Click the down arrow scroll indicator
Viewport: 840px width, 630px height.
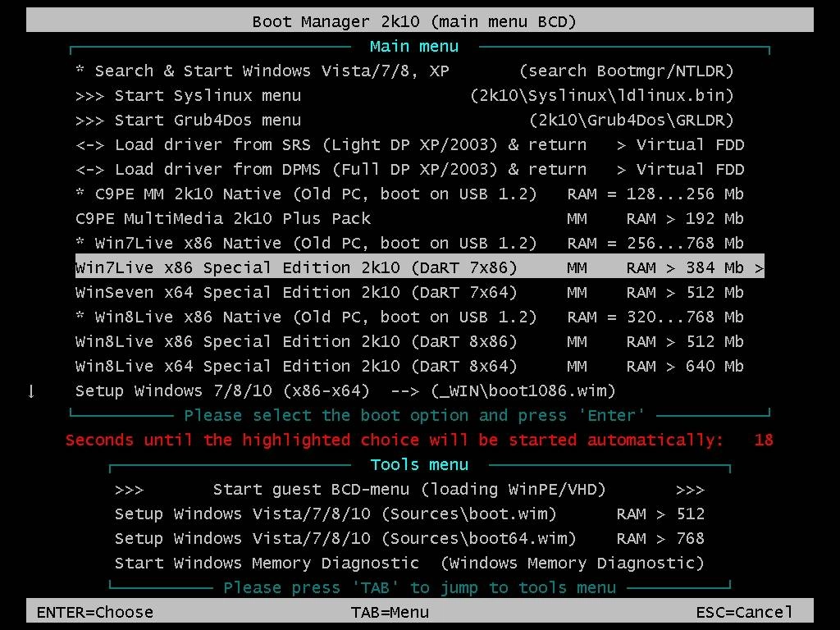31,391
